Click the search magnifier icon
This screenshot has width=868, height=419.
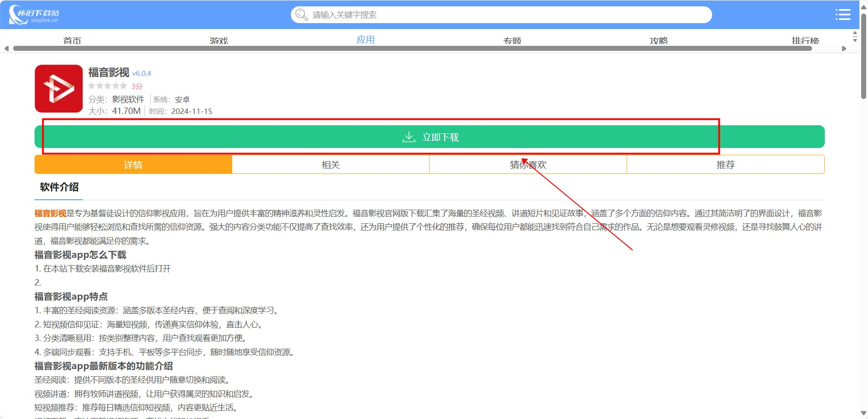coord(301,15)
